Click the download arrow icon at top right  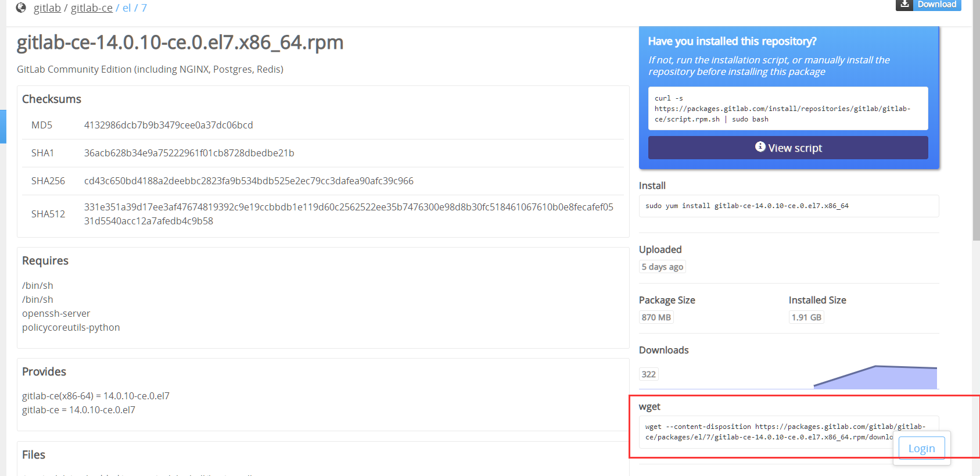pos(904,4)
